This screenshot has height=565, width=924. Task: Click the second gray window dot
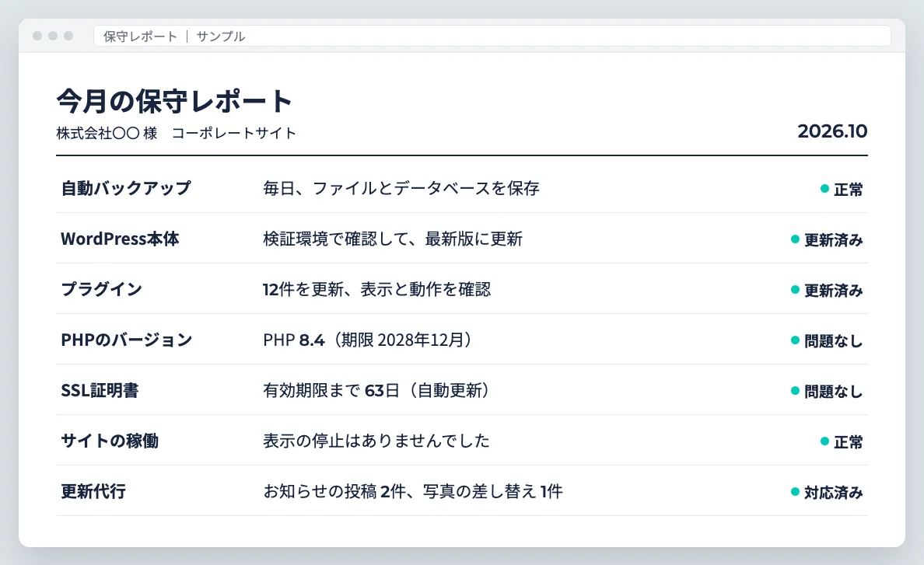(x=53, y=36)
